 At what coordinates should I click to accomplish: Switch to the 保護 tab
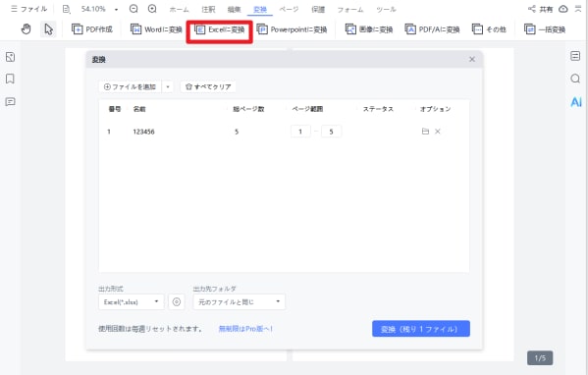point(318,10)
